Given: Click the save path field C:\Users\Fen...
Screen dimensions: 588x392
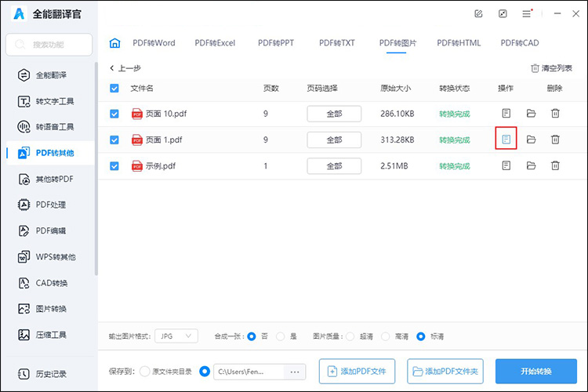Looking at the screenshot, I should pos(249,372).
